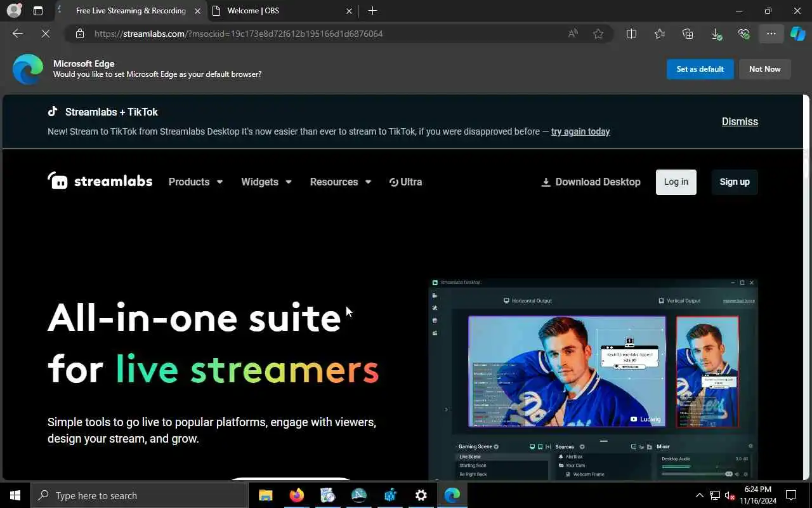Viewport: 812px width, 508px height.
Task: Open Settings and more ellipsis menu
Action: pyautogui.click(x=771, y=34)
